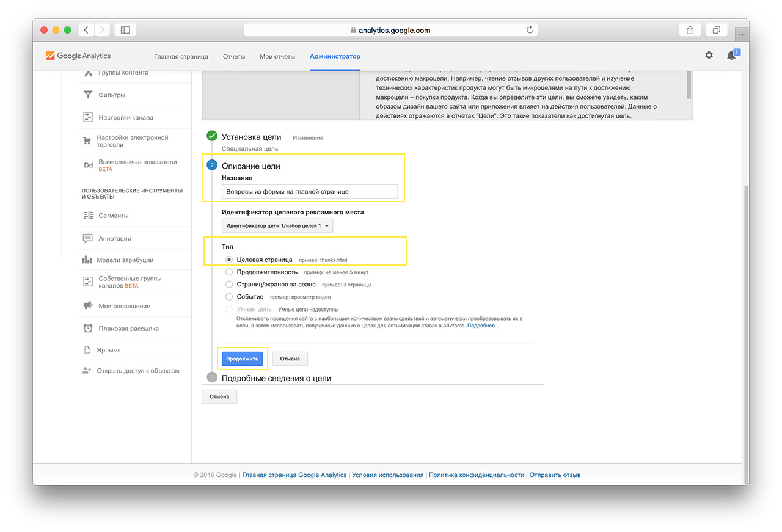Follow the Подробнее link about smart goals
782x532 pixels.
click(483, 326)
